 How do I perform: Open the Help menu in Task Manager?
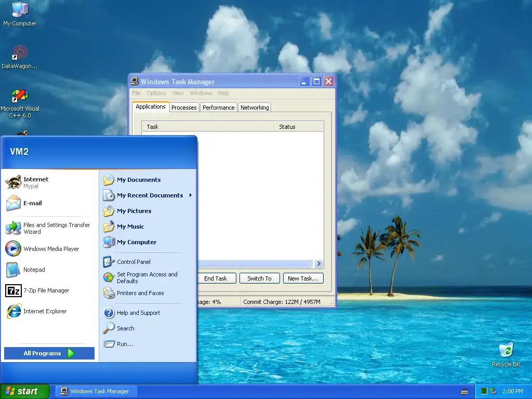223,93
